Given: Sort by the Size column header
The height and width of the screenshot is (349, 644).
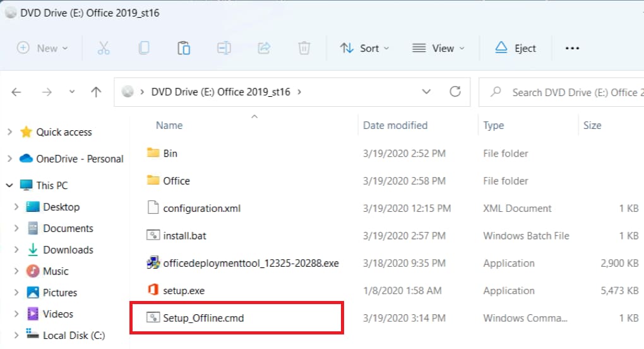Looking at the screenshot, I should tap(592, 125).
